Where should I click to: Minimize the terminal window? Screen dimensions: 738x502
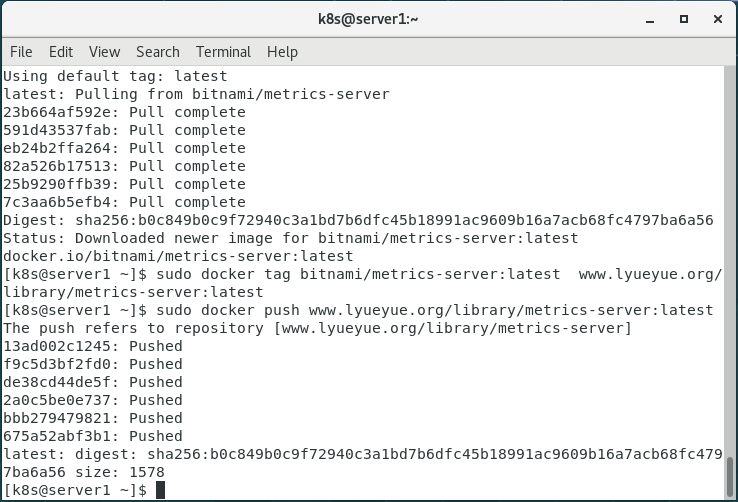(x=652, y=19)
